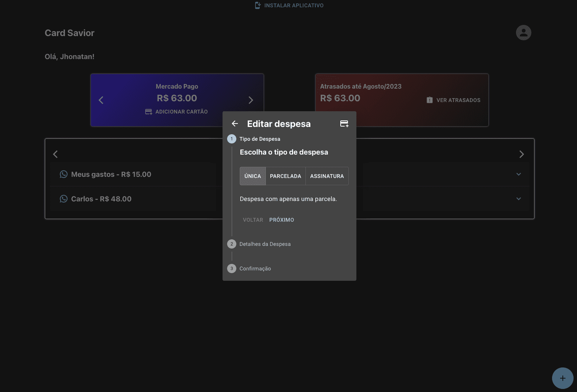Expand the Carlos expenses row
Image resolution: width=577 pixels, height=392 pixels.
tap(519, 199)
